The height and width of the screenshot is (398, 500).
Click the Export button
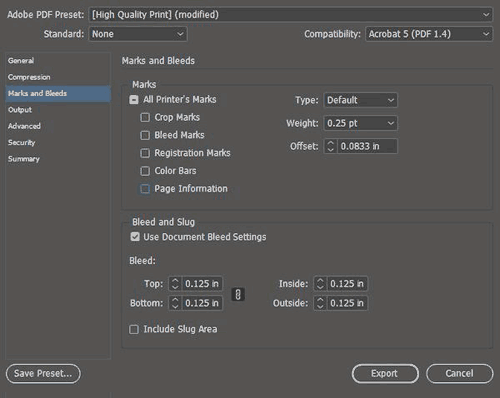(385, 373)
